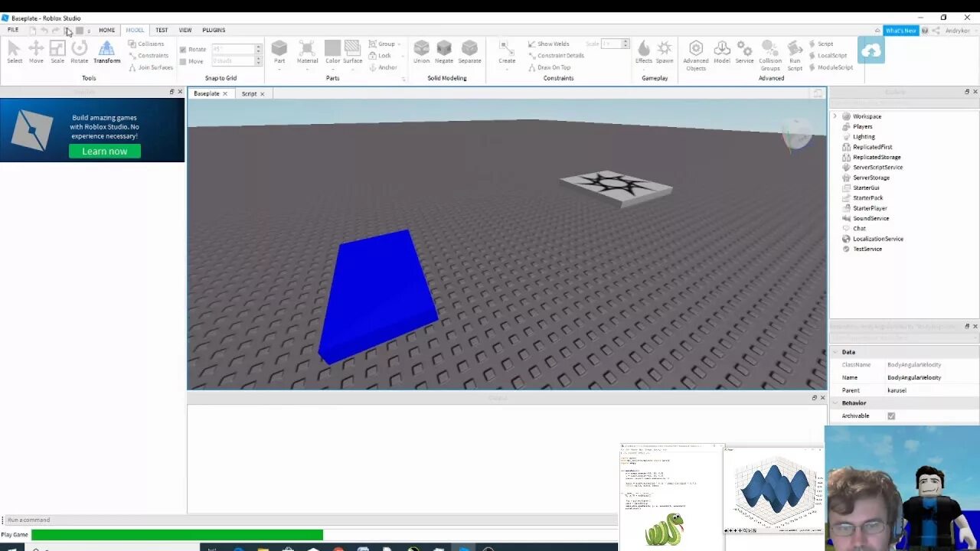
Task: Switch to the PLUGINS ribbon tab
Action: click(x=214, y=30)
